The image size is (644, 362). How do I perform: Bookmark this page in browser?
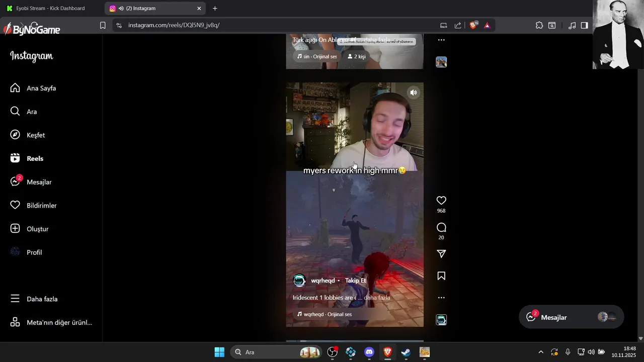(103, 25)
